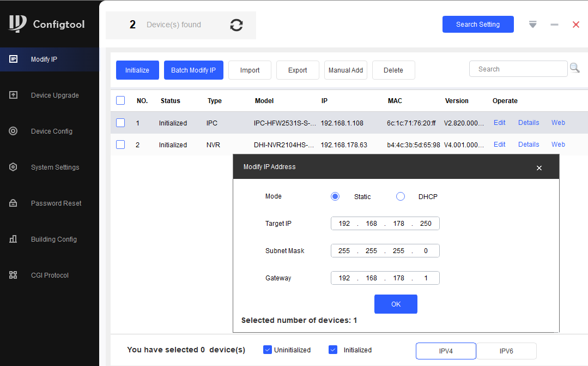Select the DHCP mode radio button
Image resolution: width=588 pixels, height=366 pixels.
[x=401, y=196]
